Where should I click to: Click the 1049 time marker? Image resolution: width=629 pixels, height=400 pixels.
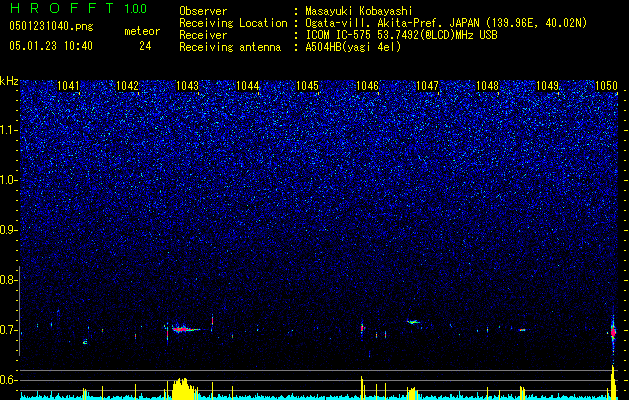pyautogui.click(x=548, y=86)
